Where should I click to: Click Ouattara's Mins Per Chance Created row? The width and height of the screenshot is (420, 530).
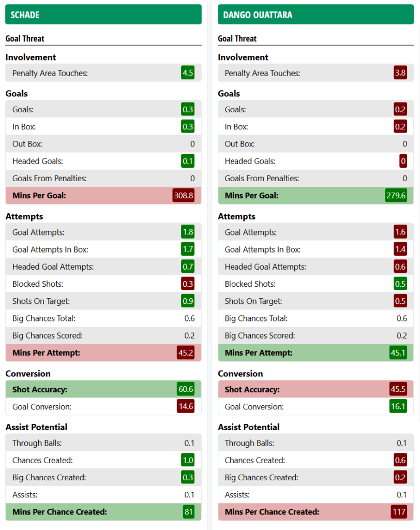[316, 512]
